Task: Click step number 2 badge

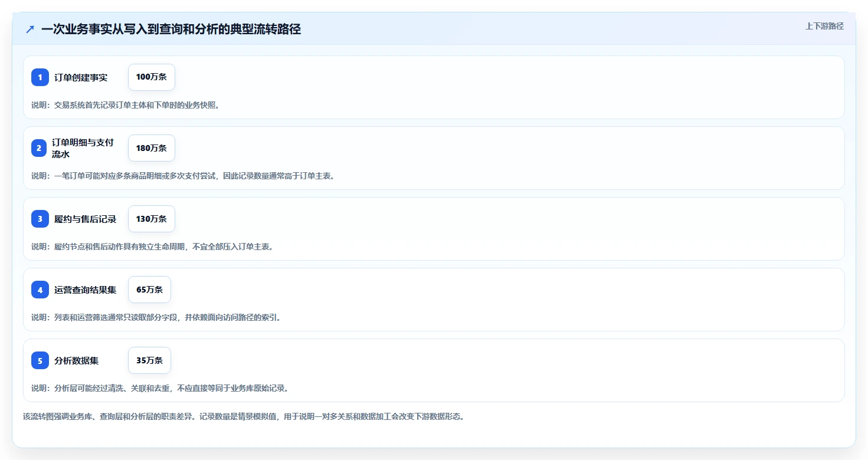Action: tap(40, 148)
